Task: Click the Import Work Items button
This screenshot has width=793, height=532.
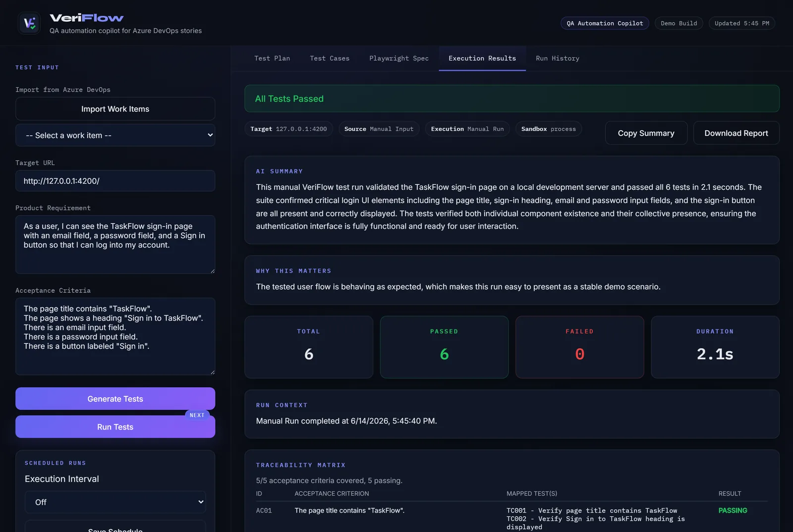Action: 115,109
